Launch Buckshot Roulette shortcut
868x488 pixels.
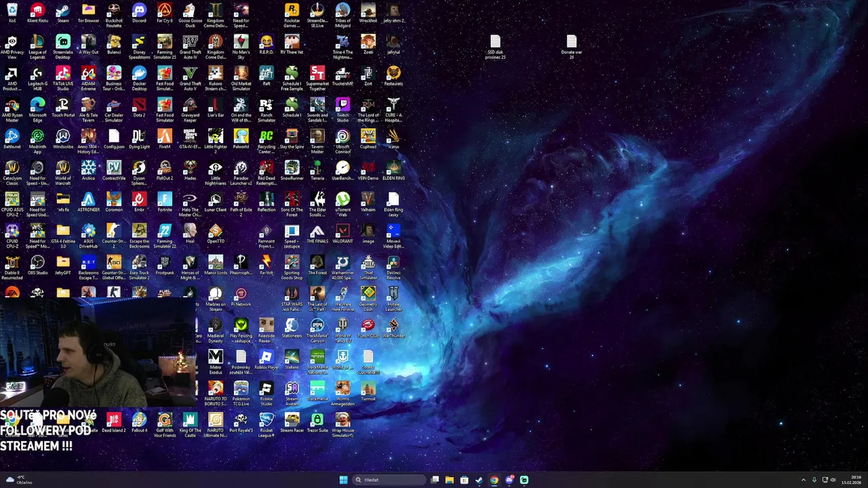[x=114, y=15]
